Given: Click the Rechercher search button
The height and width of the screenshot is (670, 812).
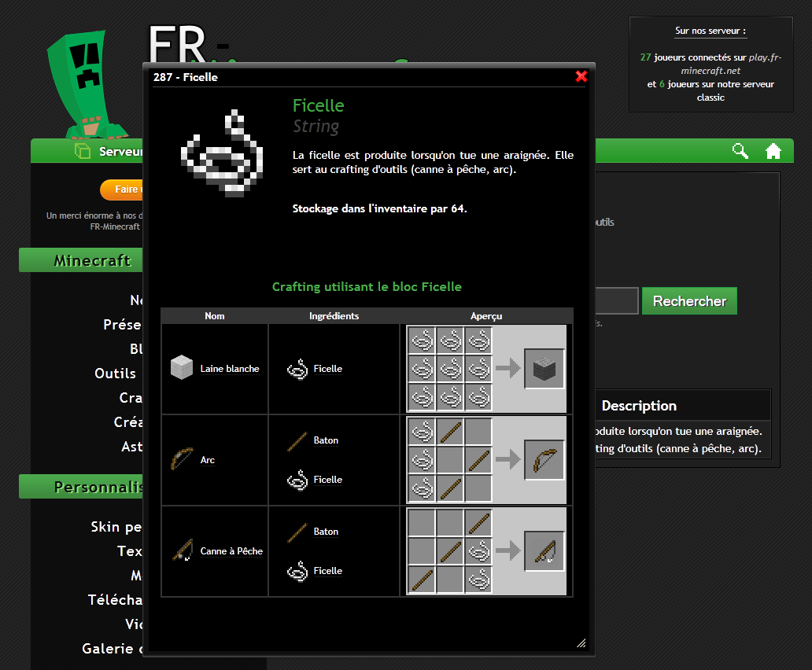Looking at the screenshot, I should tap(689, 301).
